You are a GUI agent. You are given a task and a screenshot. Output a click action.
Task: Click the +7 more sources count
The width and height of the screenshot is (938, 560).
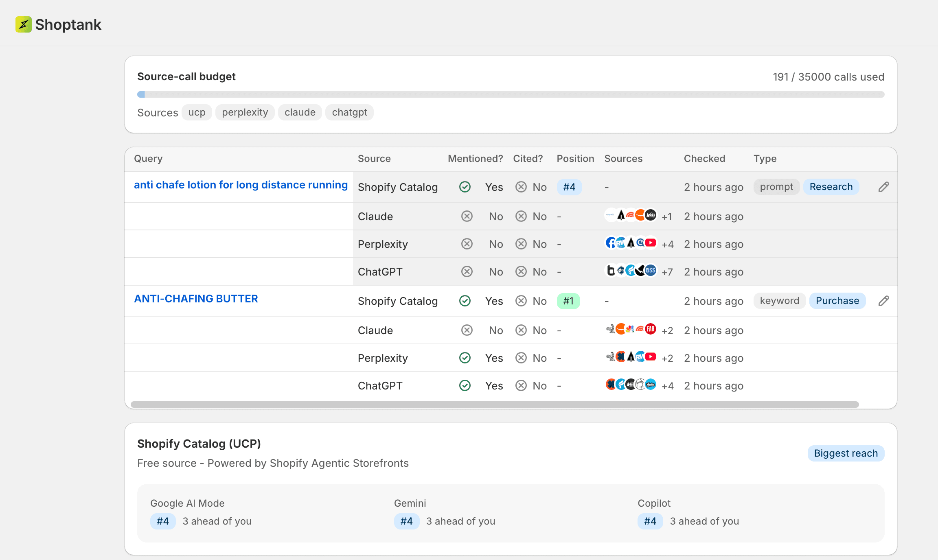pos(667,272)
